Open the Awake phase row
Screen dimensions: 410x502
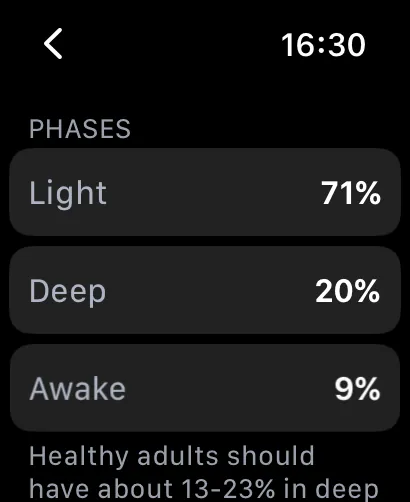click(x=205, y=388)
